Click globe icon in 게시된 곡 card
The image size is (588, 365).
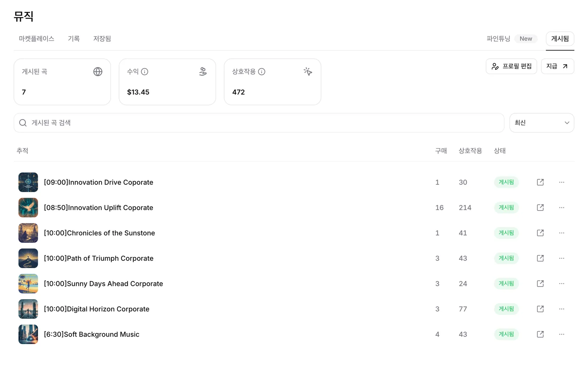98,72
